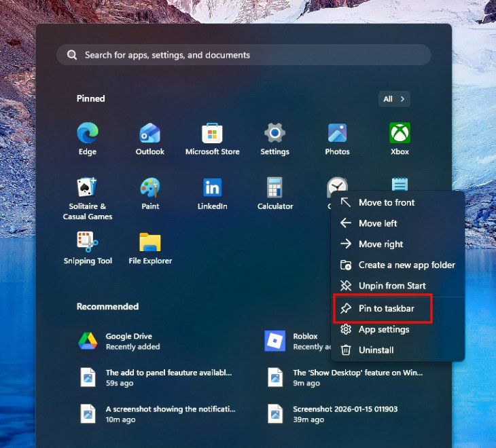Viewport: 496px width, 448px height.
Task: Choose Move right menu entry
Action: pos(397,244)
